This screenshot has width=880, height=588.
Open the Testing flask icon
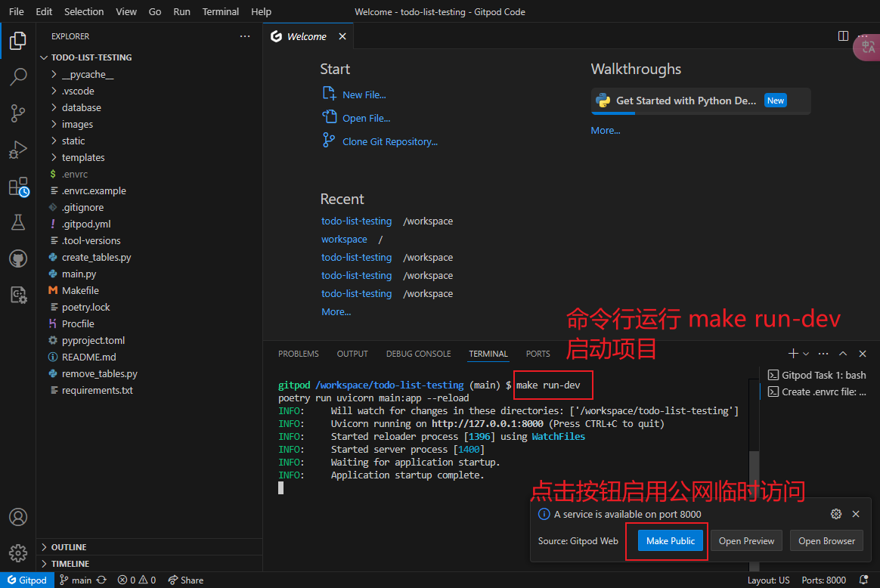click(x=18, y=222)
